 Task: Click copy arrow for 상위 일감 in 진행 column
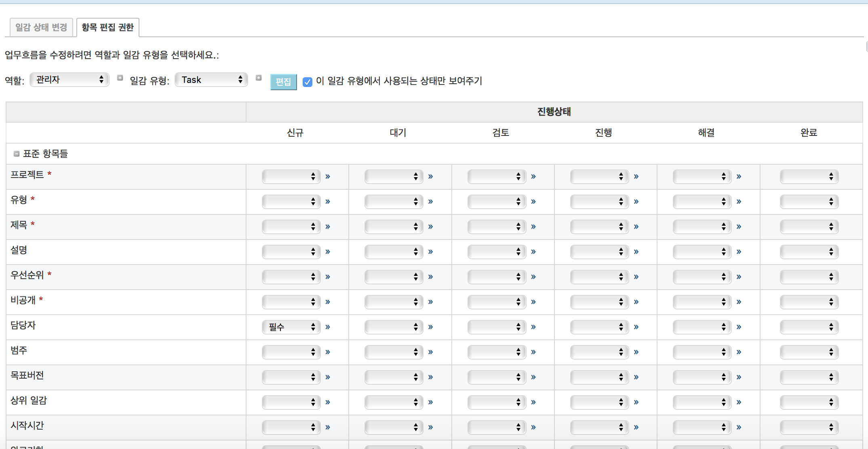click(636, 402)
